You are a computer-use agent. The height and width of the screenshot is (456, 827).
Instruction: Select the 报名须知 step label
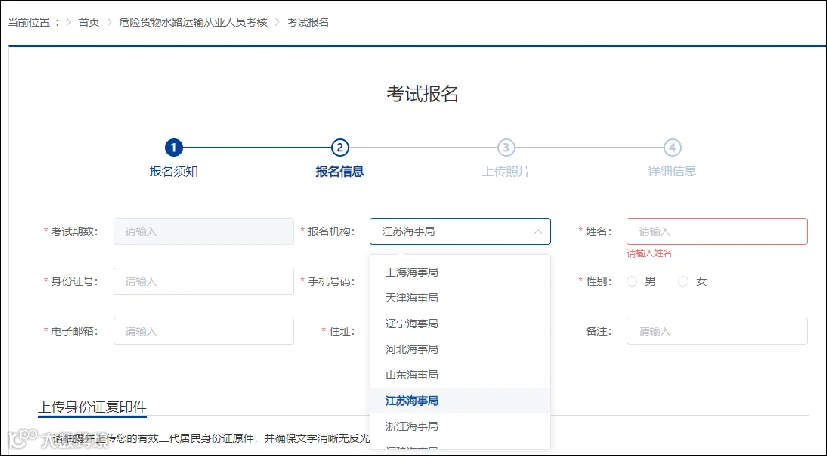[x=174, y=171]
